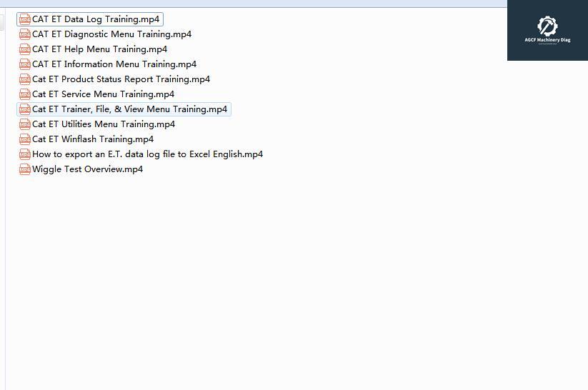Viewport: 588px width, 390px height.
Task: Click the MP4 icon of CAT ET Help Menu Training
Action: [x=25, y=49]
